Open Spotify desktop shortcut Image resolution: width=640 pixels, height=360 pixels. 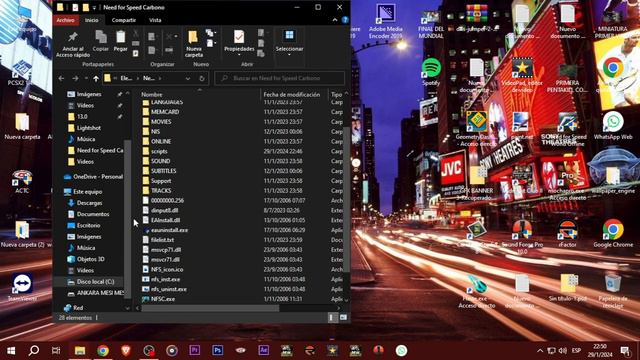tap(431, 71)
